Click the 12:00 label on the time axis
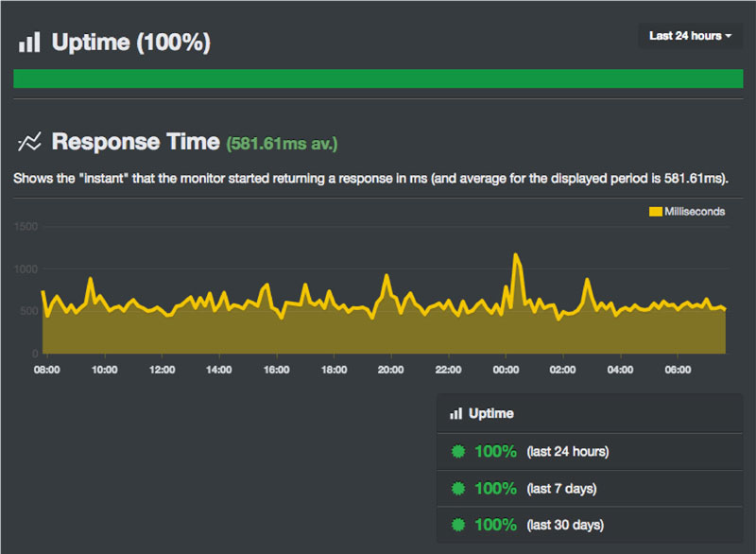 [x=162, y=370]
